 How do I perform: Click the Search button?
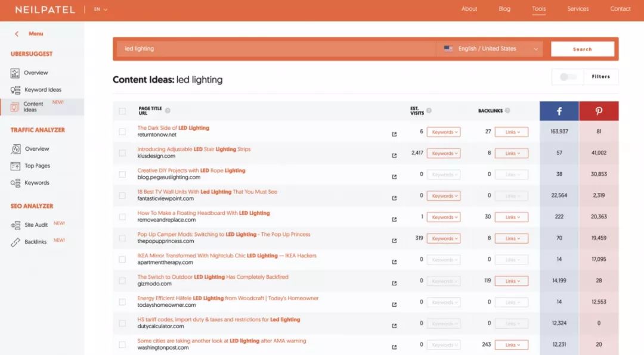tap(583, 49)
